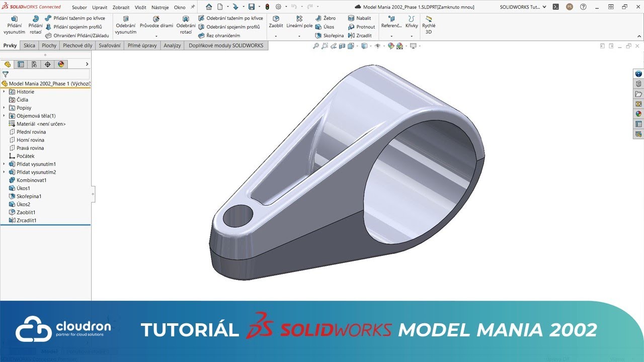Open the user profile avatar
The image size is (644, 362).
click(x=569, y=7)
